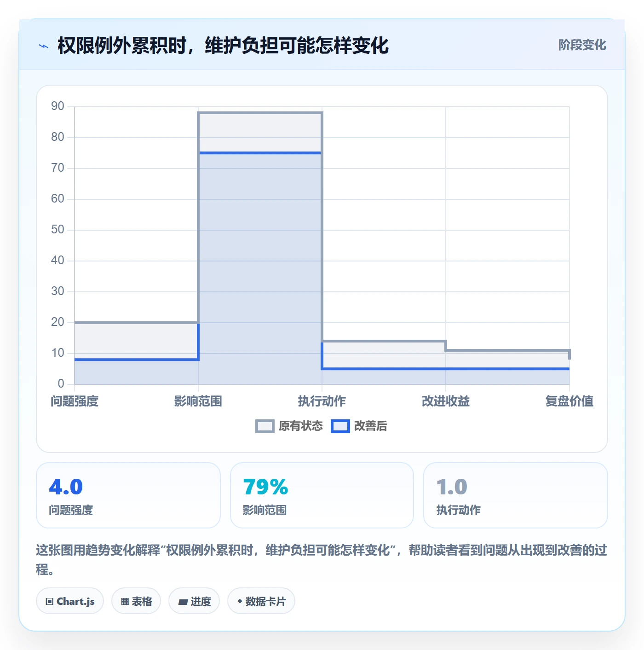This screenshot has width=644, height=650.
Task: Select the Chart.js tag chip
Action: tap(70, 601)
